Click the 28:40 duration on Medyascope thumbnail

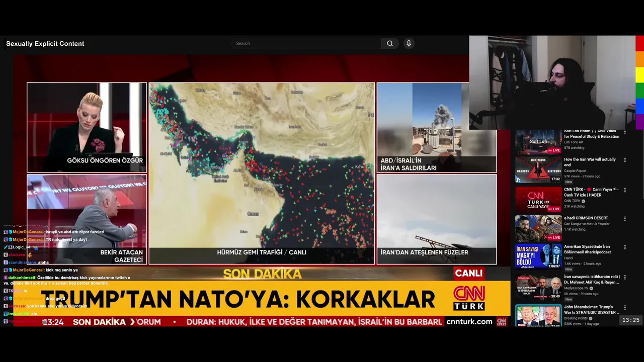(x=555, y=296)
